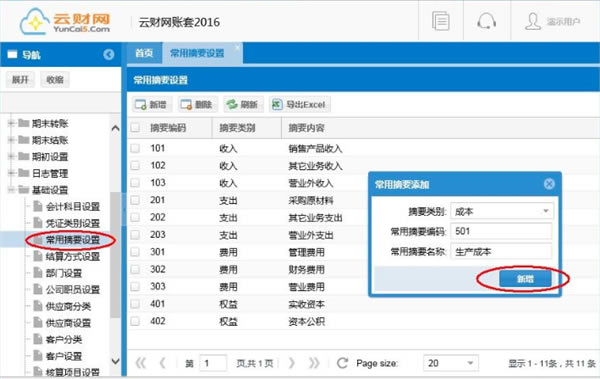
Task: Tick the checkbox for row 301
Action: click(135, 252)
